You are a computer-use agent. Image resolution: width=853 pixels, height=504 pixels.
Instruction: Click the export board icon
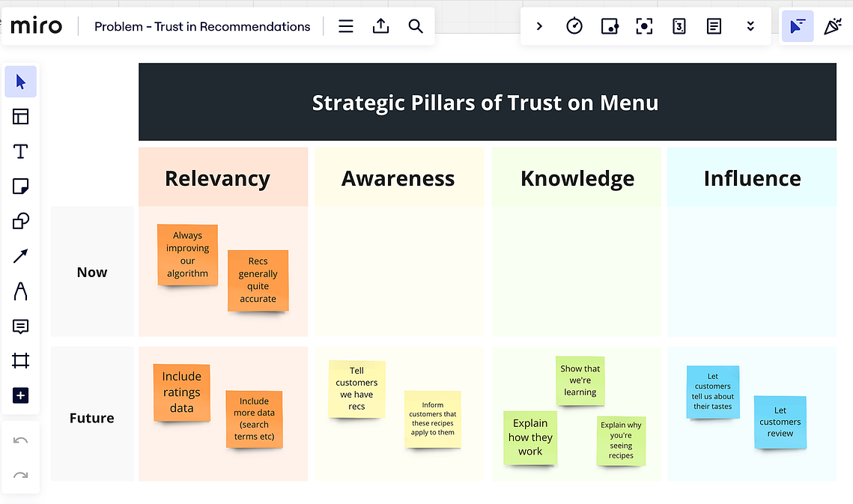tap(380, 26)
